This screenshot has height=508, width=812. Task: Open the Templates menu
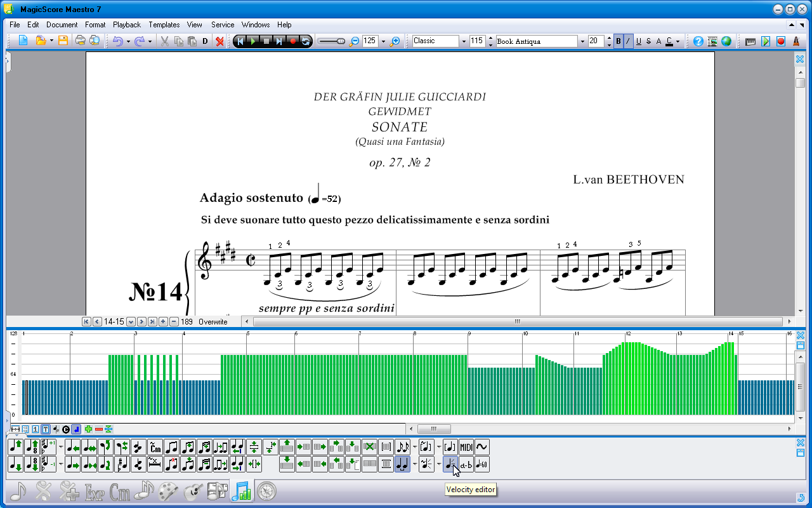coord(164,25)
